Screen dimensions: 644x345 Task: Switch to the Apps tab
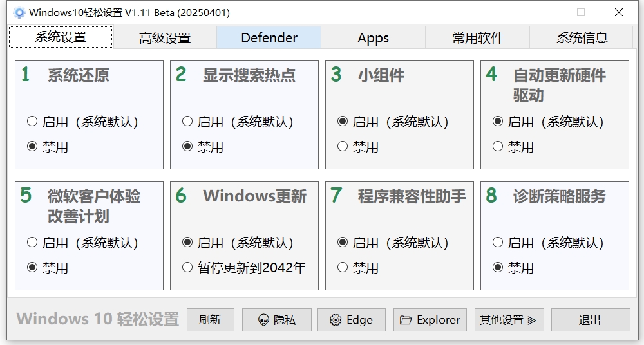click(x=373, y=38)
